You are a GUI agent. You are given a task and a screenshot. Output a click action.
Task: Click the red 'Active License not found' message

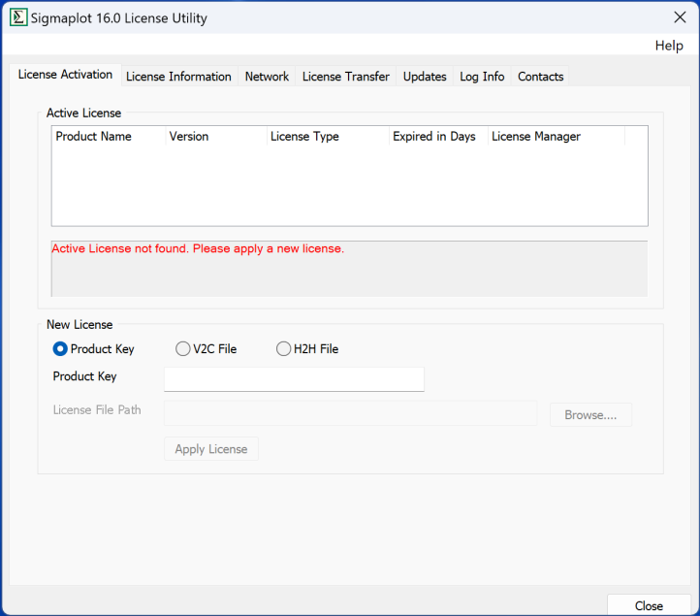pyautogui.click(x=198, y=248)
